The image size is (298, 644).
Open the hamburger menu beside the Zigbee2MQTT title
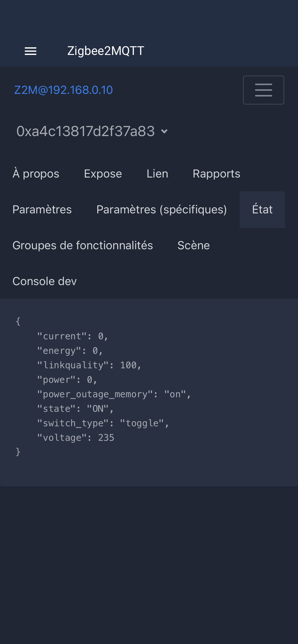pyautogui.click(x=31, y=51)
